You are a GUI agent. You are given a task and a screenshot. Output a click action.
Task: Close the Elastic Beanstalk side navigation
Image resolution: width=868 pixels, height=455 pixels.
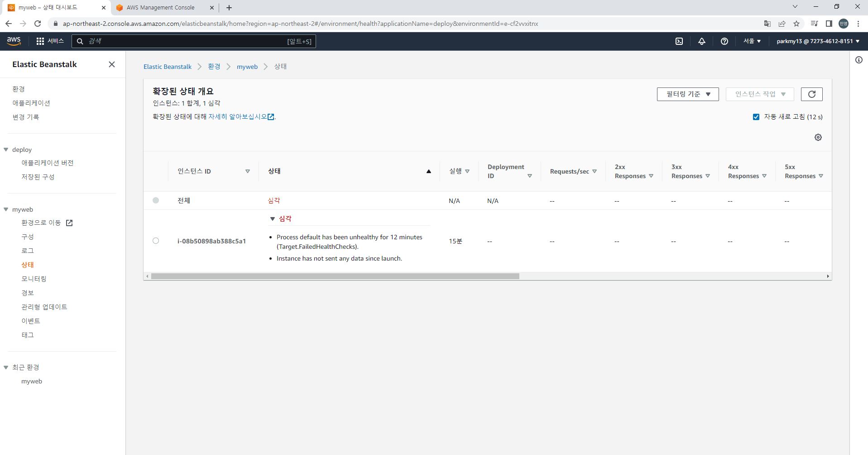click(x=112, y=64)
